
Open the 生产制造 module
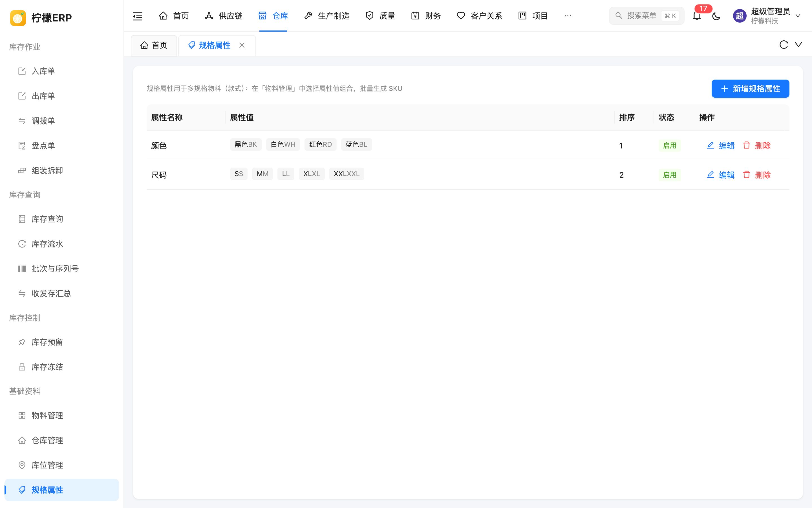tap(326, 16)
